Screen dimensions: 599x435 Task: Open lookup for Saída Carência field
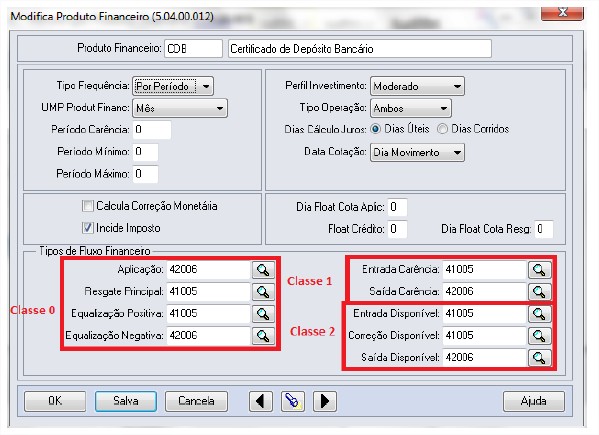[x=539, y=292]
